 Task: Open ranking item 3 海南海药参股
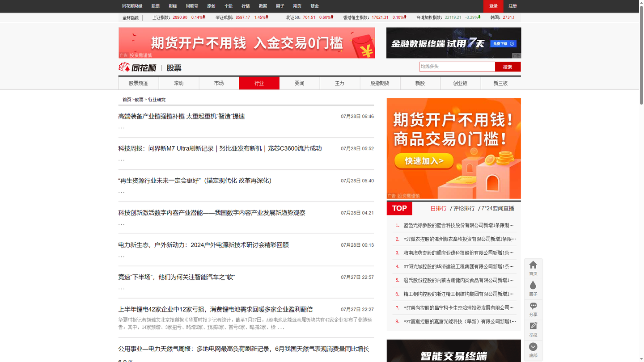click(x=458, y=253)
